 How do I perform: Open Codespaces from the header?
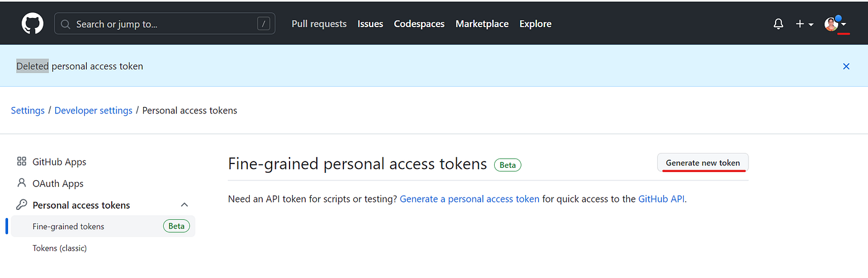419,24
